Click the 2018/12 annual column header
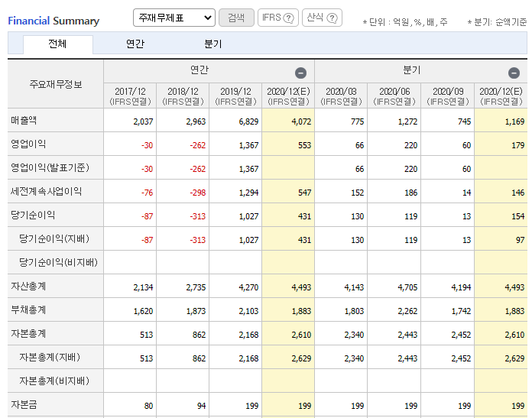Image resolution: width=532 pixels, height=418 pixels. 183,96
